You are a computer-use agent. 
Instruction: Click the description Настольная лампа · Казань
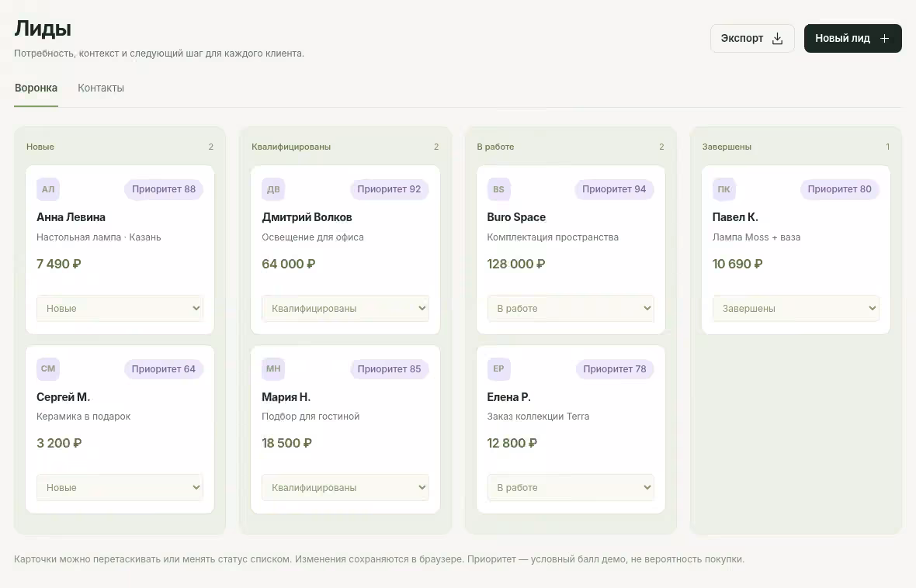click(x=99, y=237)
